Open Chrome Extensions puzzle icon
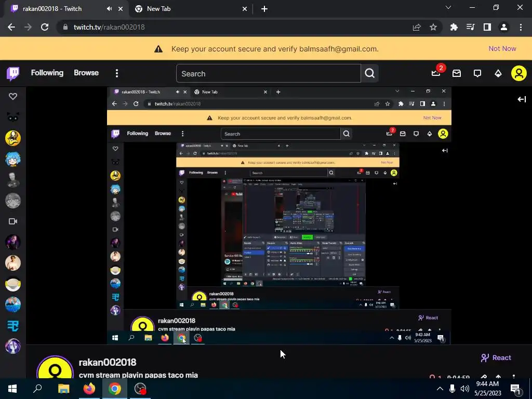The height and width of the screenshot is (399, 532). tap(454, 27)
